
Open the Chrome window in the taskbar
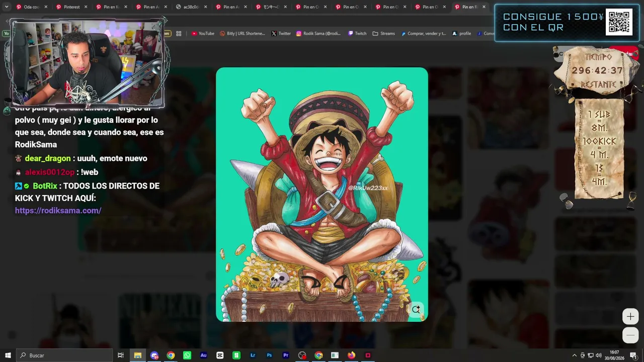171,355
